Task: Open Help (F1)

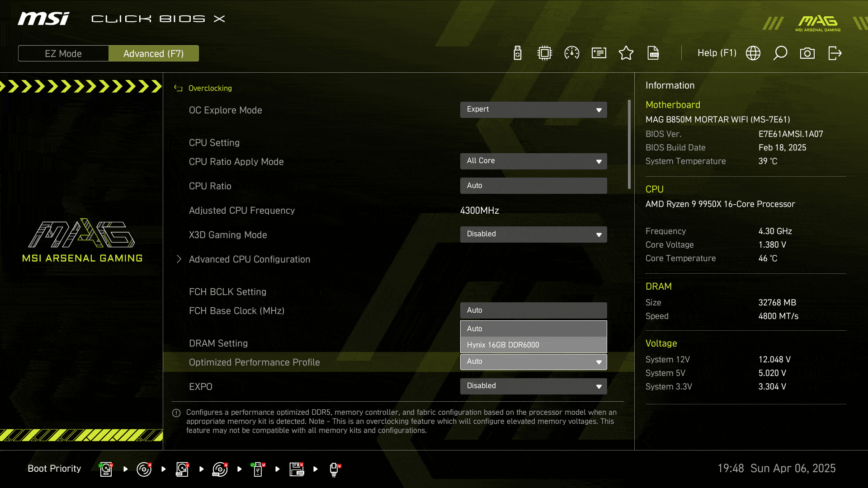Action: pyautogui.click(x=717, y=53)
